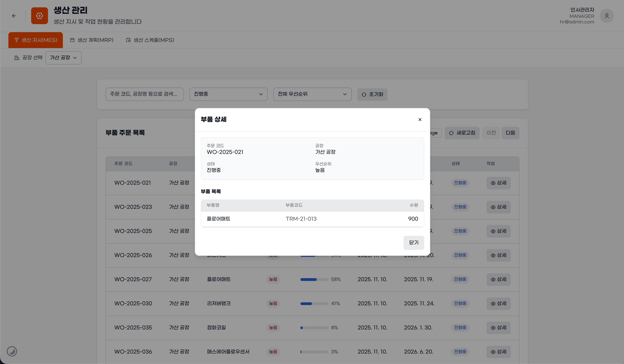This screenshot has height=364, width=624.
Task: Select the 생산 지시(MES) tab
Action: coord(36,40)
